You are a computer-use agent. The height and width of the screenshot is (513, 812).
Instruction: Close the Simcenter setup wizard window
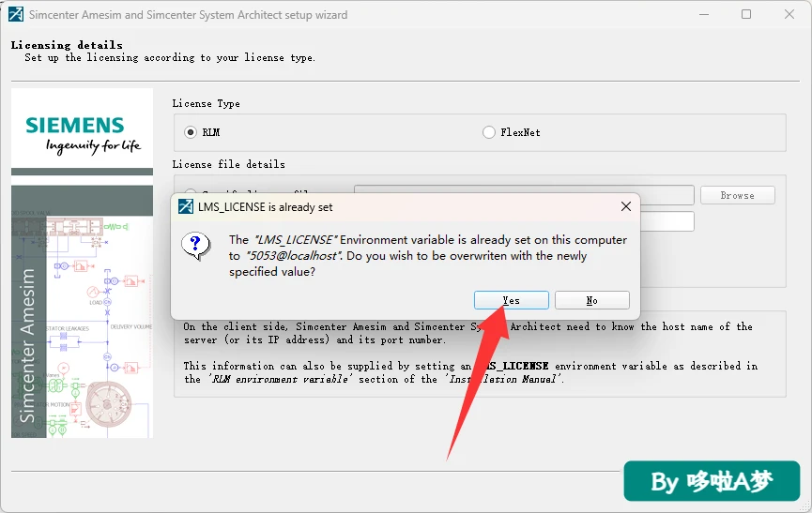pyautogui.click(x=789, y=14)
